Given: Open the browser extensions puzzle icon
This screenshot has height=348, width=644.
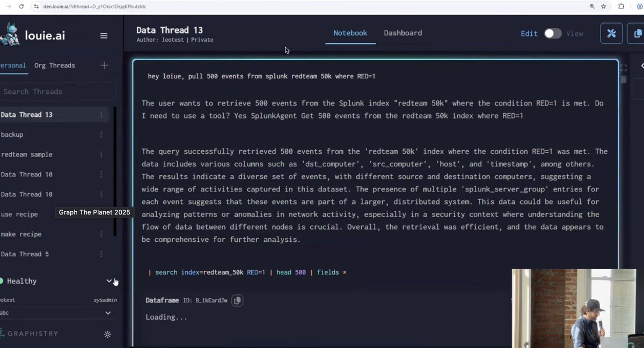Looking at the screenshot, I should coord(620,7).
